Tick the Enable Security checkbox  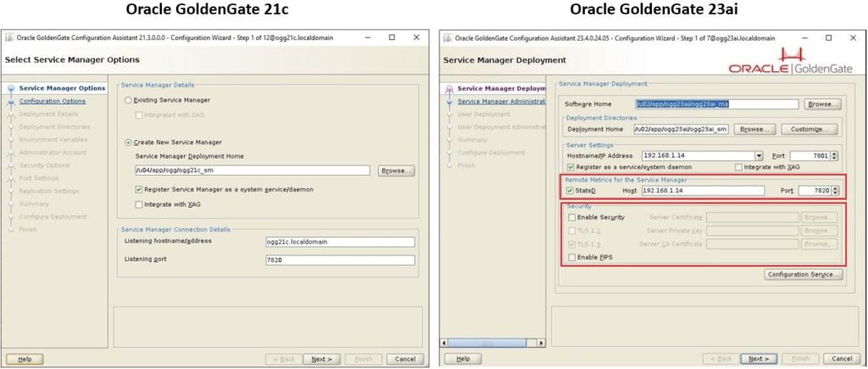570,217
